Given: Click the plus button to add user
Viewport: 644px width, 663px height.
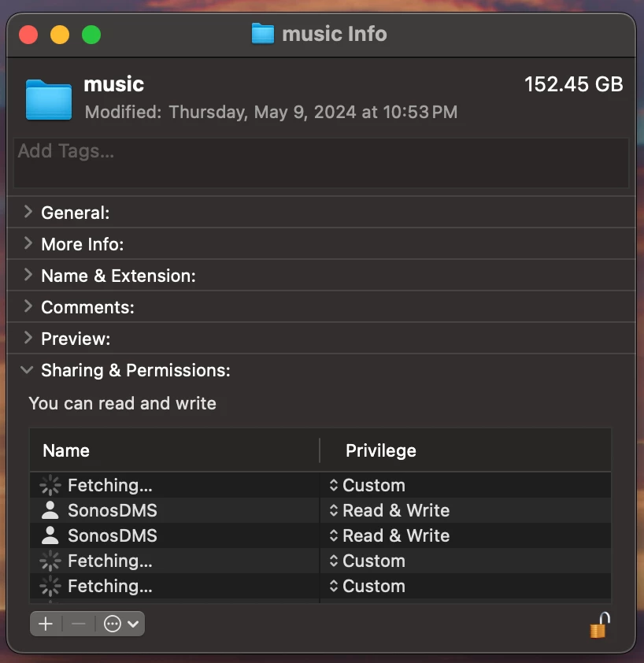Looking at the screenshot, I should pyautogui.click(x=46, y=624).
